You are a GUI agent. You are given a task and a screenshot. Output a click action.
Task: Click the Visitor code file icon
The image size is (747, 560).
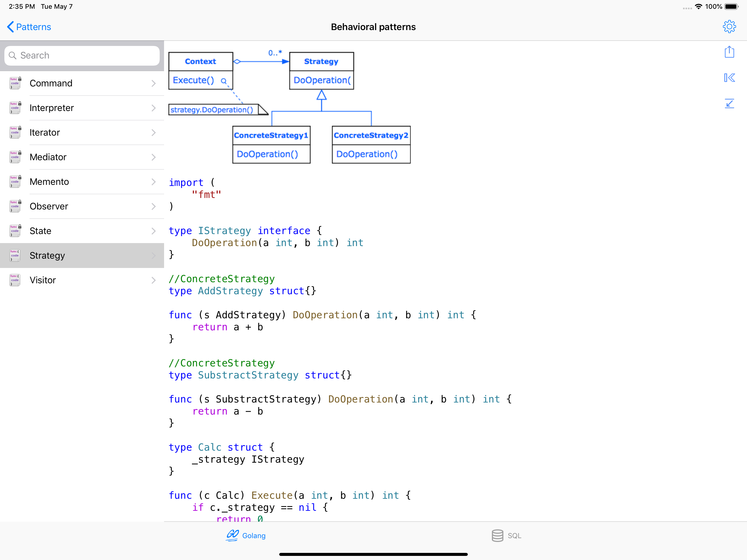point(15,280)
